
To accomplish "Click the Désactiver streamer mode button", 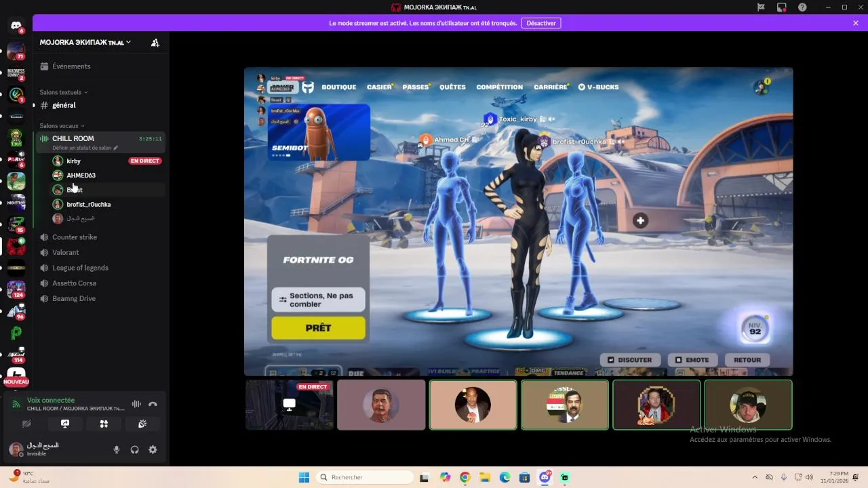I will (541, 23).
